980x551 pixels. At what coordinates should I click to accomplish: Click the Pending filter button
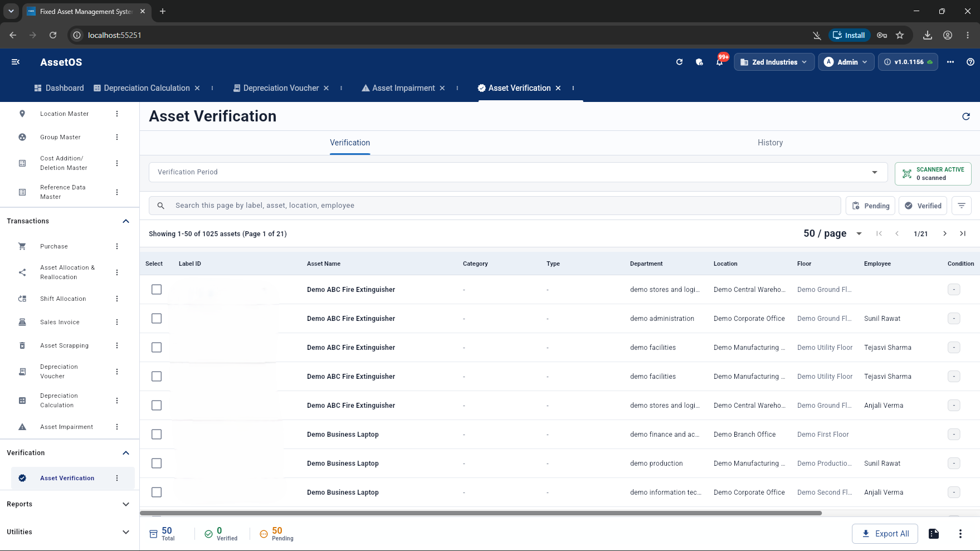click(x=871, y=206)
